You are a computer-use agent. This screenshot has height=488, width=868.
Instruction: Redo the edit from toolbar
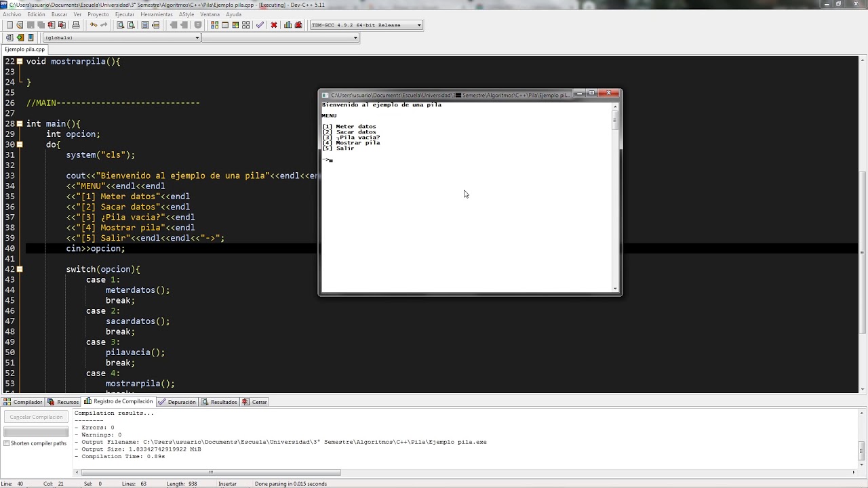104,25
